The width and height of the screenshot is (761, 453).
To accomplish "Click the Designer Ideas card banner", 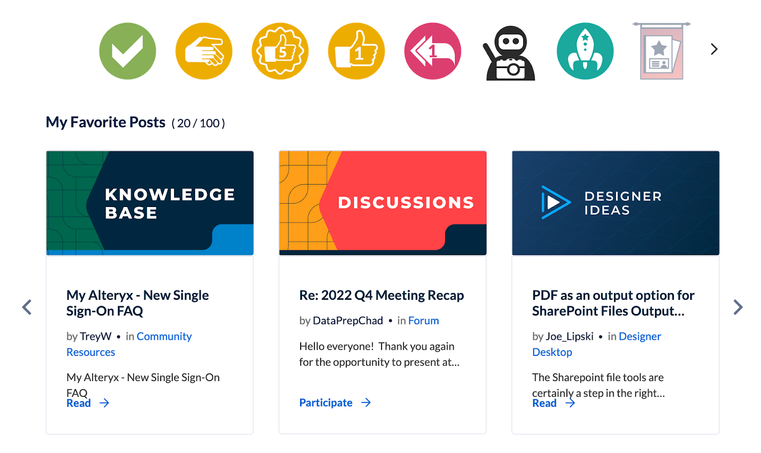I will coord(616,203).
